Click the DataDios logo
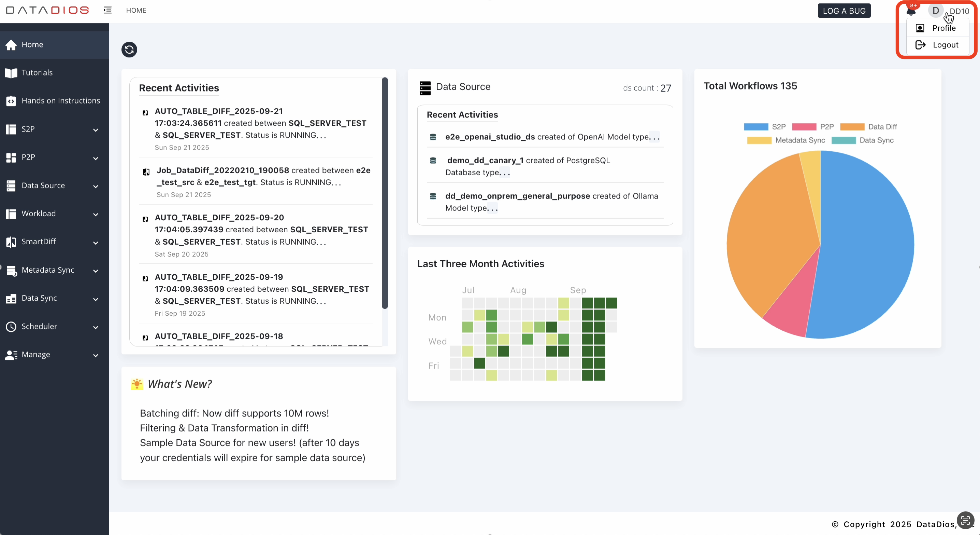980x535 pixels. click(47, 10)
